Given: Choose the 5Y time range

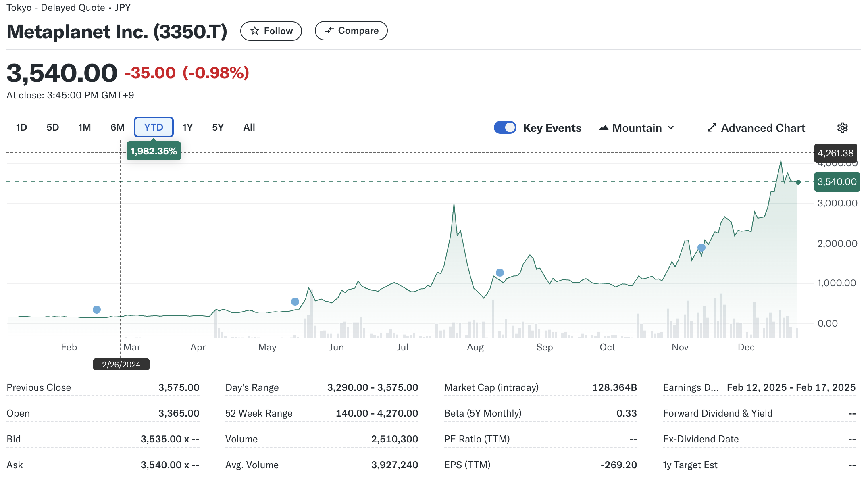Looking at the screenshot, I should (x=218, y=127).
